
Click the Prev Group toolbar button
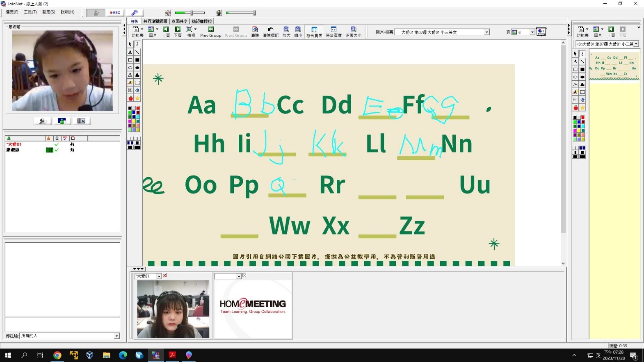(x=210, y=32)
